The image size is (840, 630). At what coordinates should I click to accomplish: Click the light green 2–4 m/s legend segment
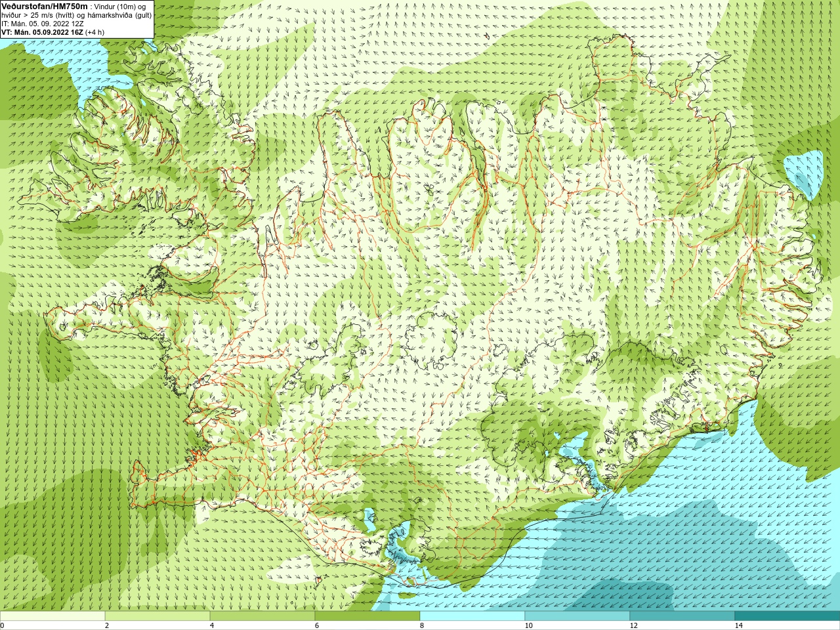click(157, 616)
